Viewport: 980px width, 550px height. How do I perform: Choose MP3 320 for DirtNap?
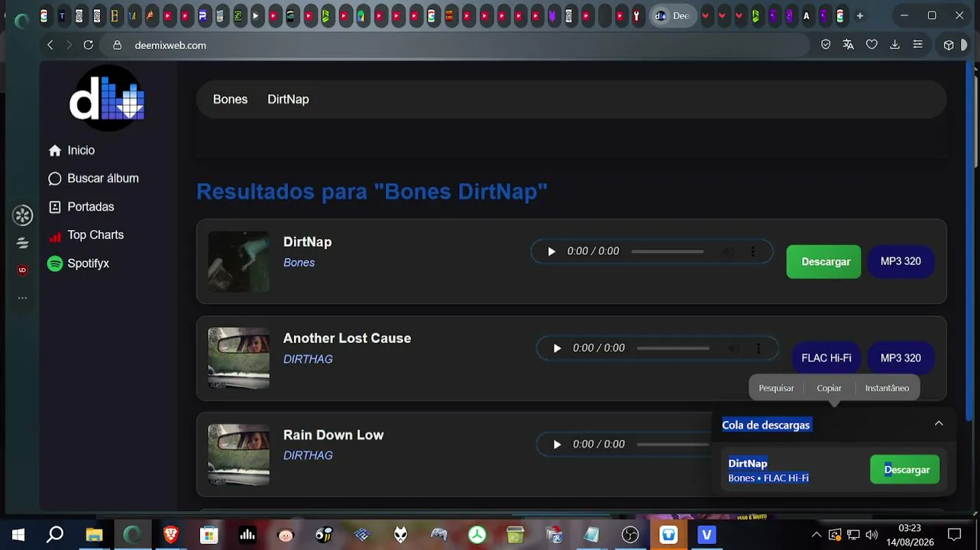(901, 262)
